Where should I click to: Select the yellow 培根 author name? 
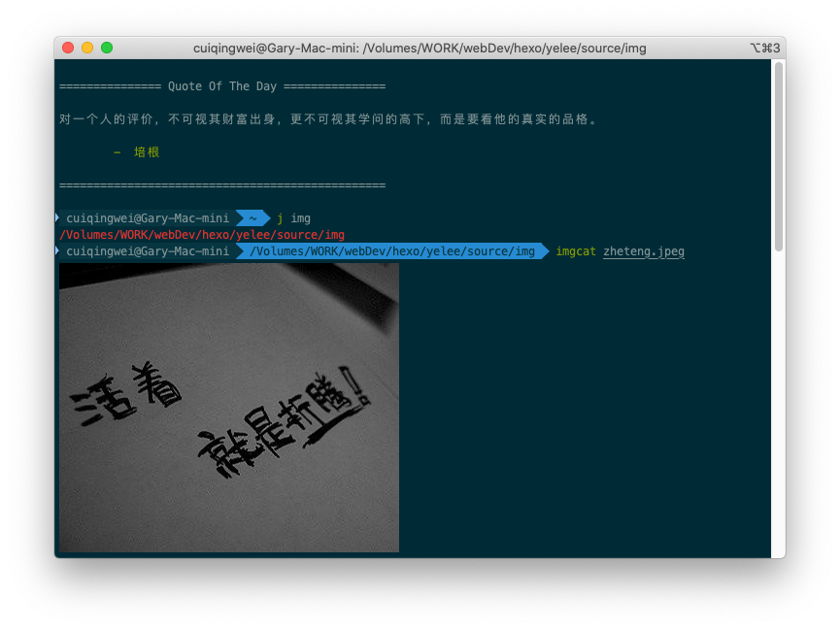click(146, 151)
